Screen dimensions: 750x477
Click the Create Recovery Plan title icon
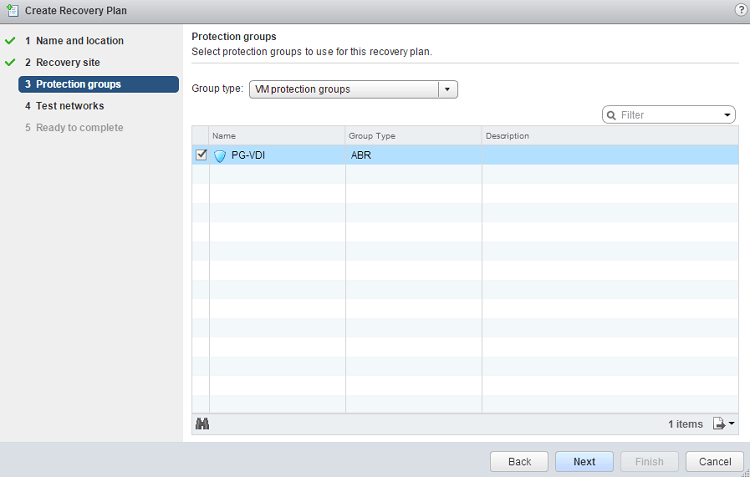(x=11, y=10)
